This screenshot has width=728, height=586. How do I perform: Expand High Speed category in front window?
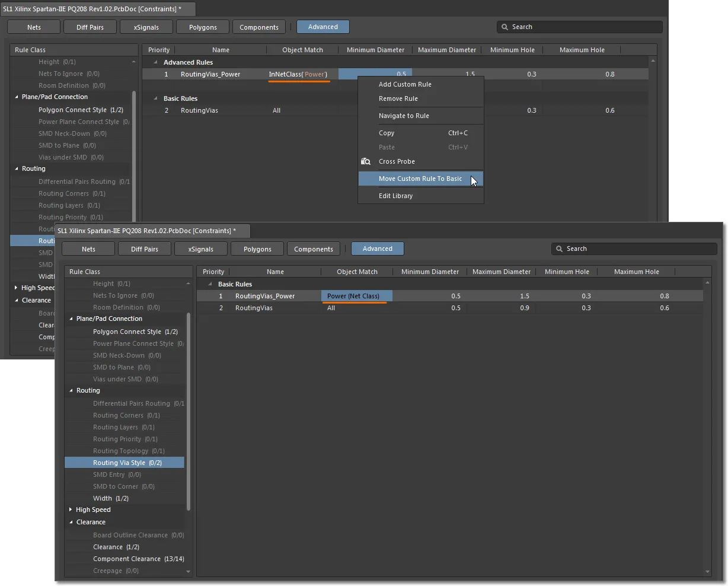pos(71,509)
